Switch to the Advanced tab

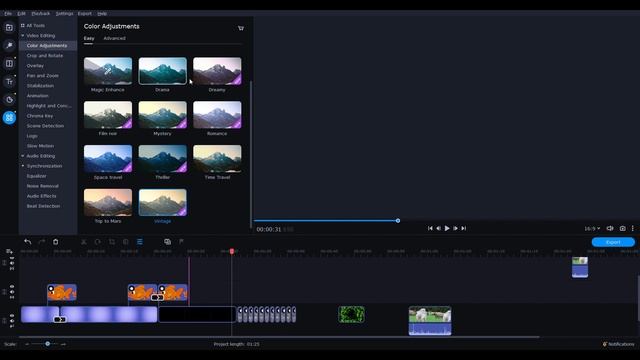coord(114,38)
